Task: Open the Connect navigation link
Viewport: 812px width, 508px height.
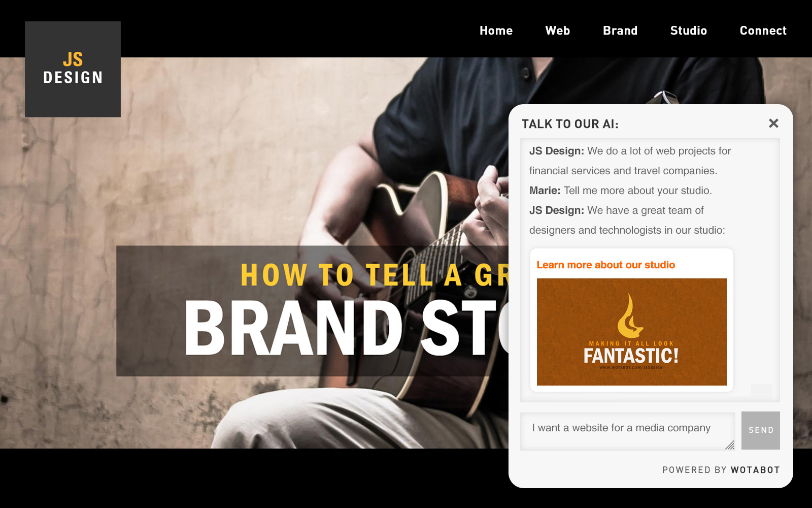Action: point(763,30)
